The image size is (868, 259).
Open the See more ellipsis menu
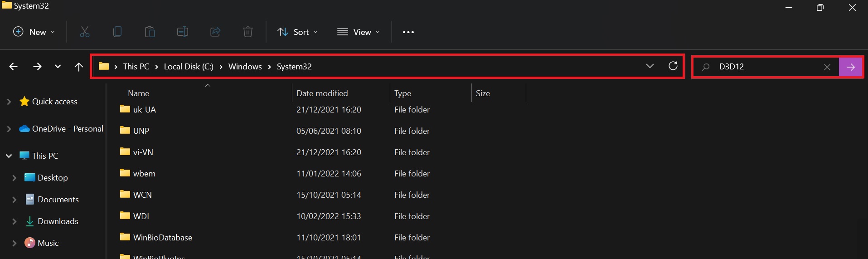(408, 32)
